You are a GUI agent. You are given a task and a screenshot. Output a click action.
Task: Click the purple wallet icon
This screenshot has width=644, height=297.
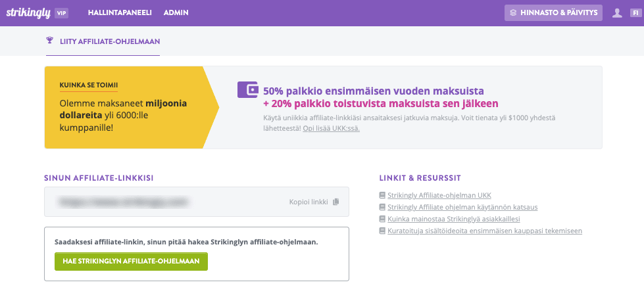point(247,90)
